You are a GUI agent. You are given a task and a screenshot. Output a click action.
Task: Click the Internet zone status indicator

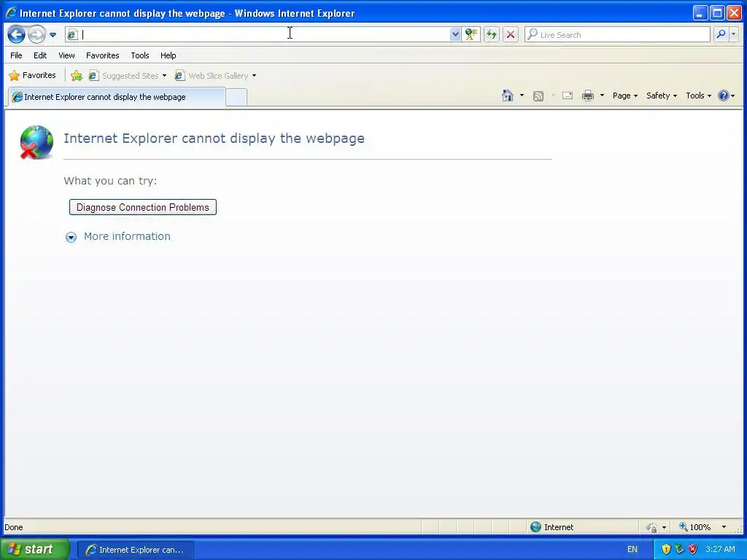(551, 526)
